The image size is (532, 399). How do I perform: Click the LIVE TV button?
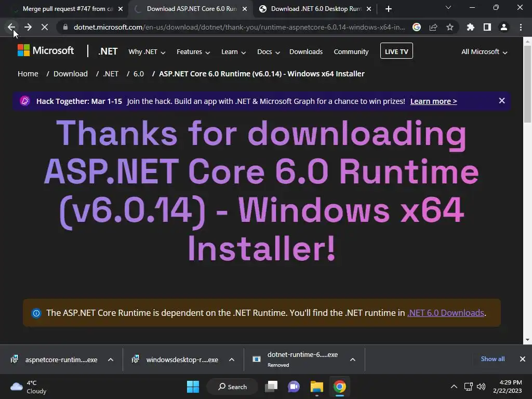(396, 51)
